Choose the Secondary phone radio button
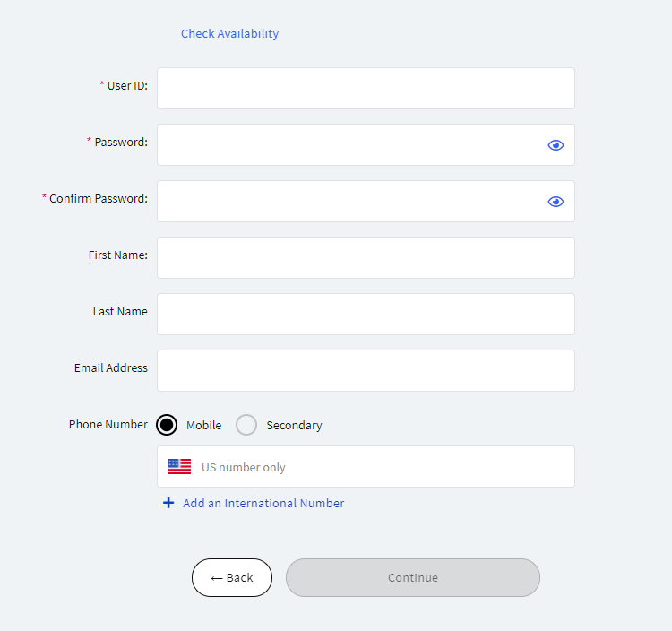Image resolution: width=672 pixels, height=631 pixels. click(246, 425)
